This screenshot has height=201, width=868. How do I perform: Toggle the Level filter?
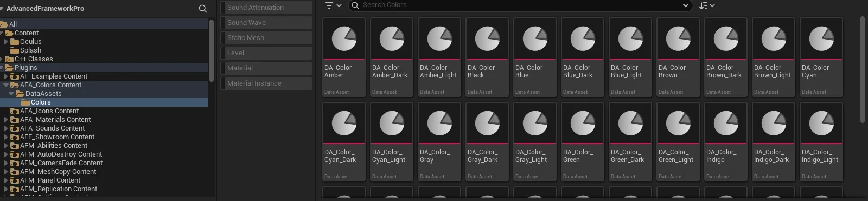266,53
